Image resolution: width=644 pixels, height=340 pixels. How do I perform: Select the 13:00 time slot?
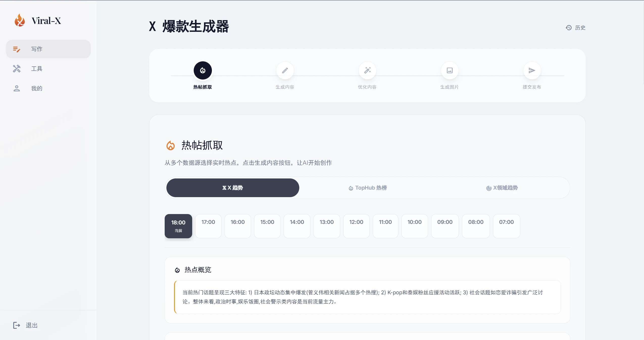pos(327,226)
